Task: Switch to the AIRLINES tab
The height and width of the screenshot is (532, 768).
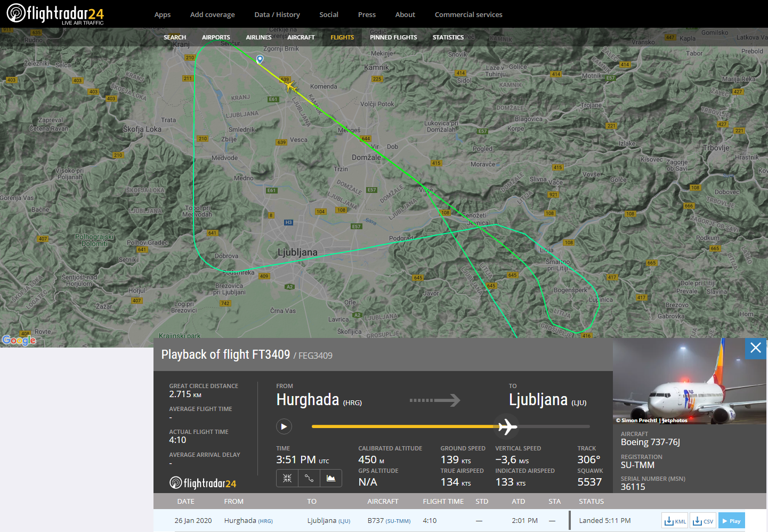Action: 258,37
